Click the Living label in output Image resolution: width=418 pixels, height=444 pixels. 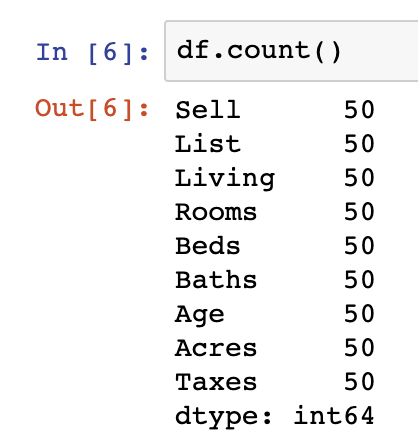point(225,179)
